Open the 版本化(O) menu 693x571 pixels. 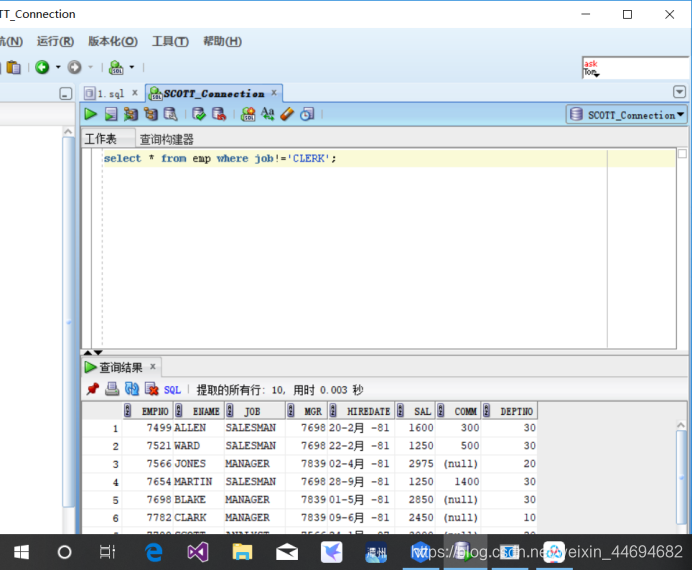click(x=113, y=42)
